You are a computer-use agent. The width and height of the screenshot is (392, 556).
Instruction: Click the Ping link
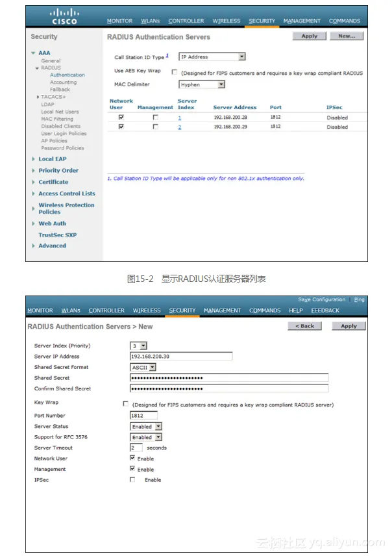tap(359, 299)
